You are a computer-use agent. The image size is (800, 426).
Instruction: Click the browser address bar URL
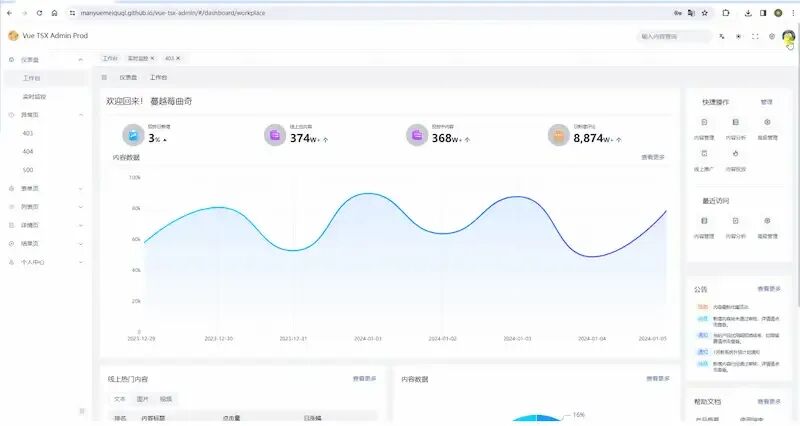[x=173, y=13]
